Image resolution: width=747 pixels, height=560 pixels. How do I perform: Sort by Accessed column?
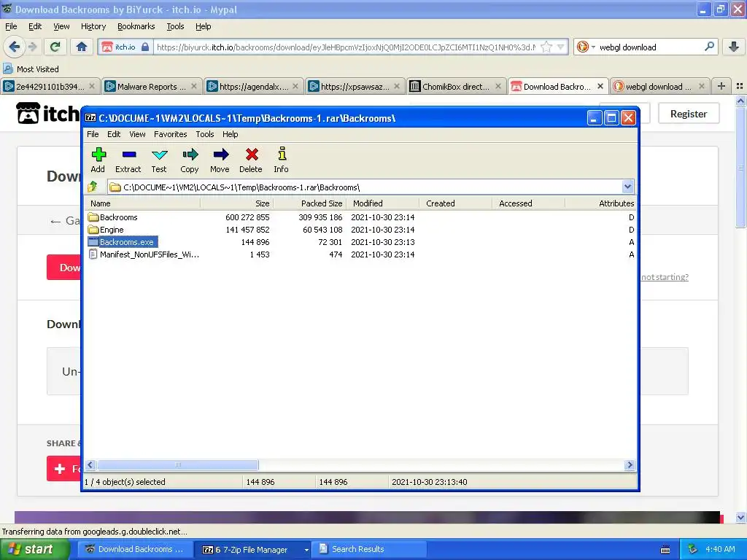pyautogui.click(x=529, y=203)
